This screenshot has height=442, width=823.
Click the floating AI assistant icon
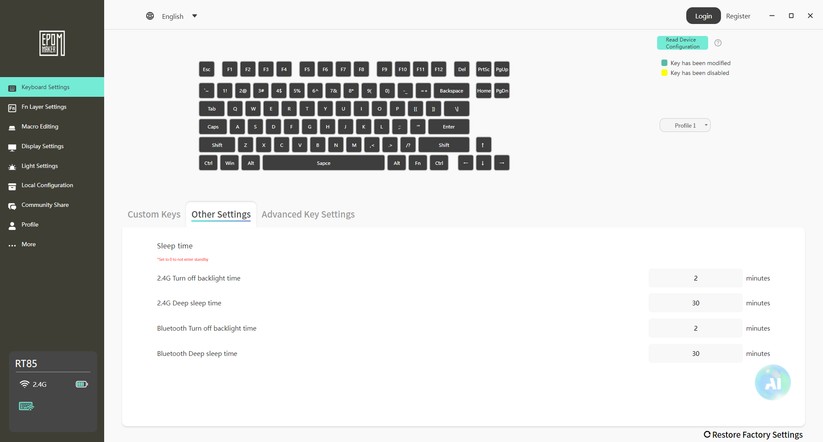click(x=772, y=382)
